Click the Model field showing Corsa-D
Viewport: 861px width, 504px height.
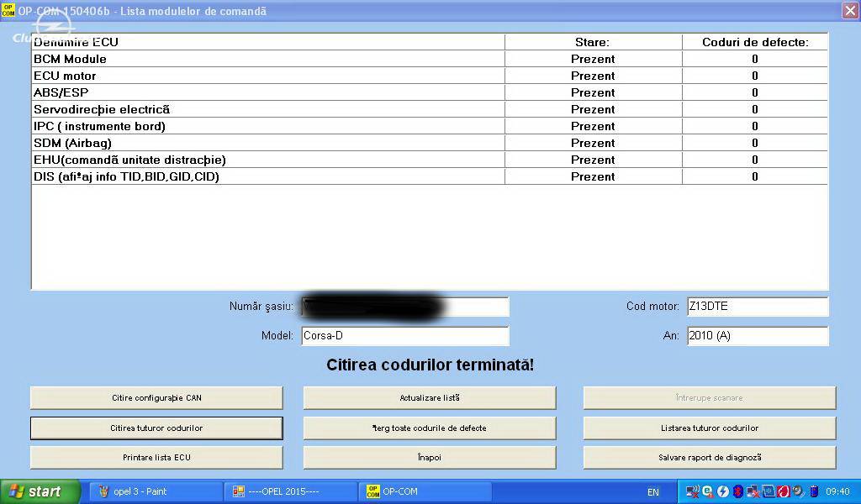pyautogui.click(x=405, y=336)
